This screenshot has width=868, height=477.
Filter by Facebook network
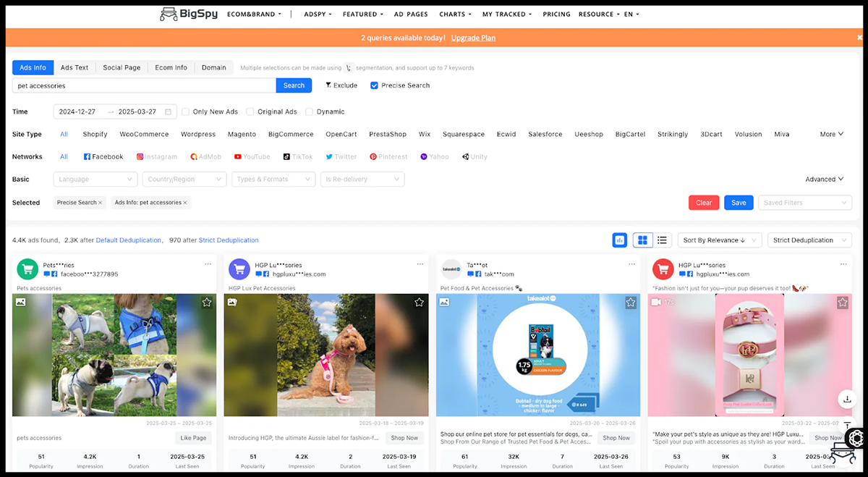coord(103,156)
